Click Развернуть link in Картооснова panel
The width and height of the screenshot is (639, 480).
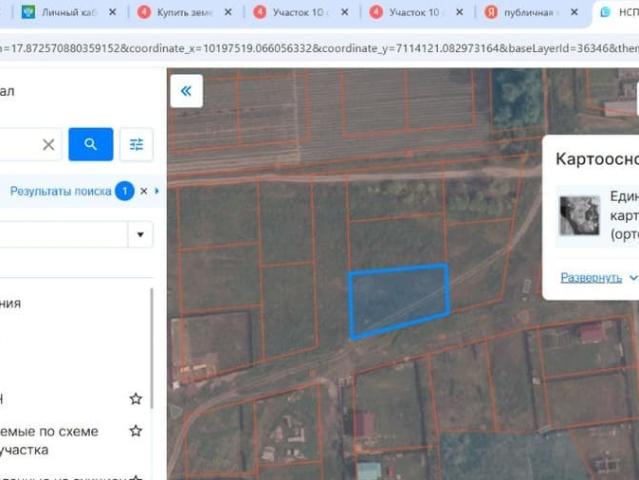[591, 277]
